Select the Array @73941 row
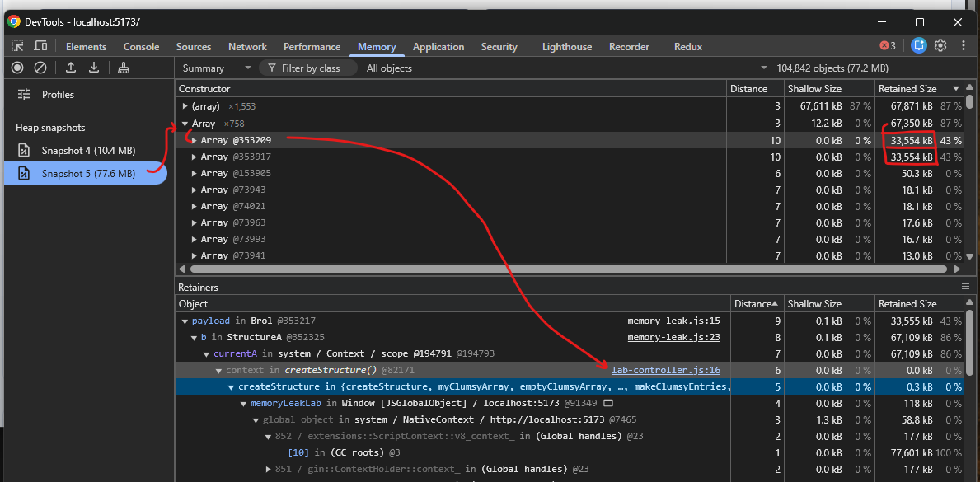Image resolution: width=980 pixels, height=482 pixels. (570, 255)
